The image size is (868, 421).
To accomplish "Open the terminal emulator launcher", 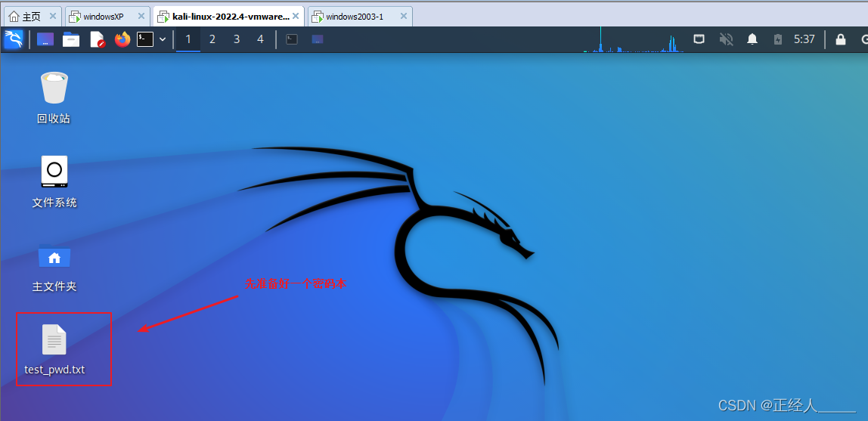I will [145, 39].
